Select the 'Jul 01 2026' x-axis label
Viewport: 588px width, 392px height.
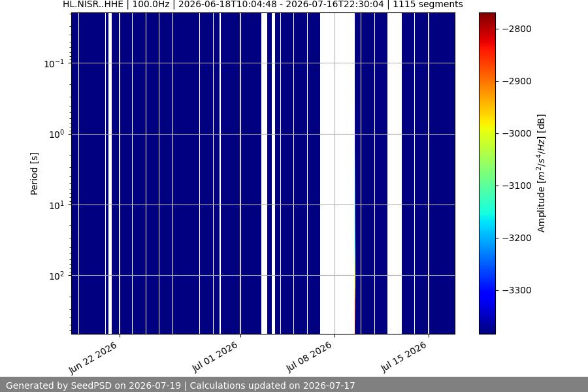215,357
